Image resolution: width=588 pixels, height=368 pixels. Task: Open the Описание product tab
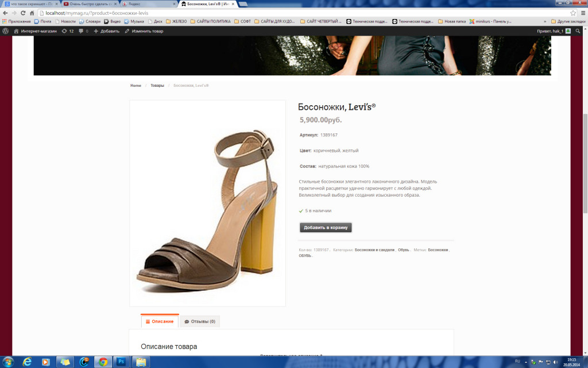click(x=160, y=321)
